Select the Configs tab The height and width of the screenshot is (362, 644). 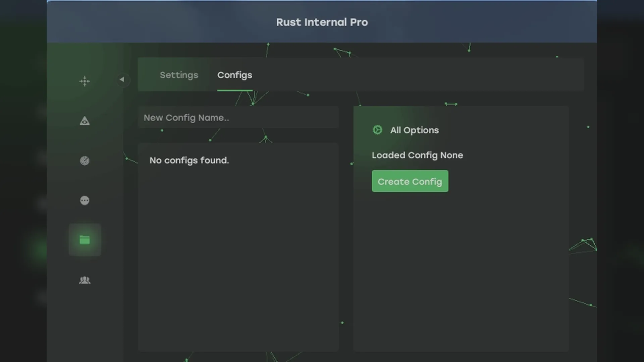tap(234, 75)
